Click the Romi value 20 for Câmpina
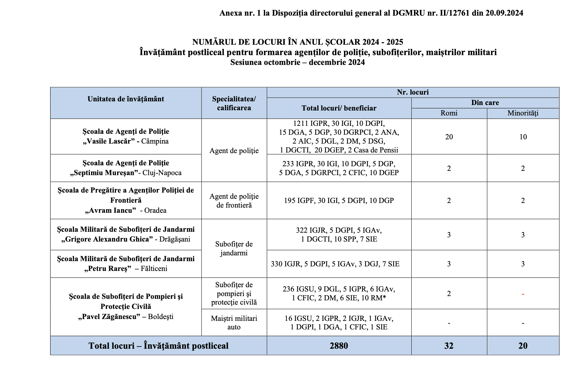The width and height of the screenshot is (588, 383). [449, 137]
